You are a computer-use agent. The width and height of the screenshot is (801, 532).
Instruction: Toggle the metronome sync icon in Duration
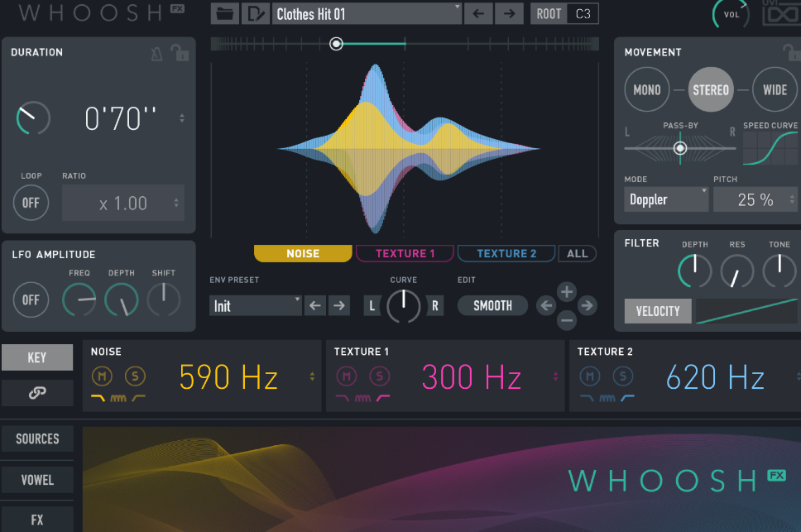tap(157, 54)
